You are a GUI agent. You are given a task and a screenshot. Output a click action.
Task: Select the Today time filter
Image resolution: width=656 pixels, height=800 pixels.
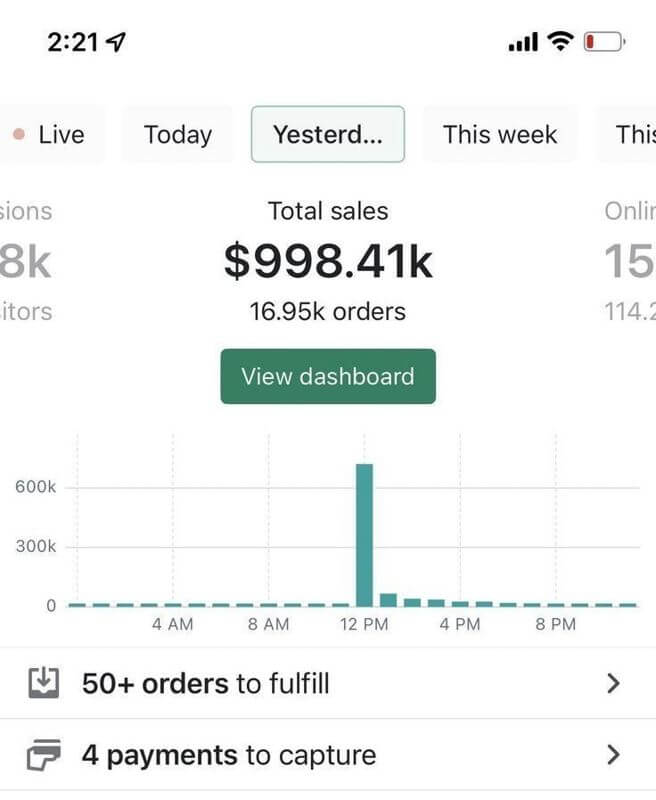tap(177, 134)
